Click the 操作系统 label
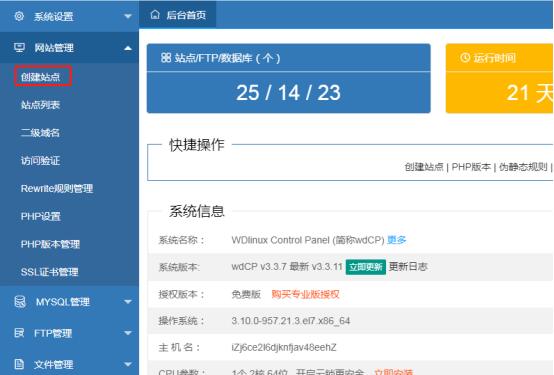Image resolution: width=554 pixels, height=375 pixels. (x=181, y=321)
